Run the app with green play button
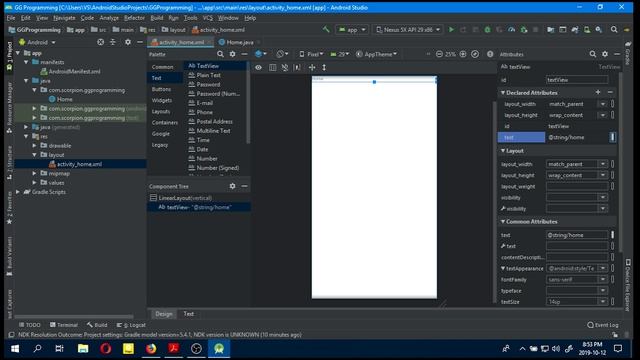Image resolution: width=640 pixels, height=360 pixels. point(451,29)
